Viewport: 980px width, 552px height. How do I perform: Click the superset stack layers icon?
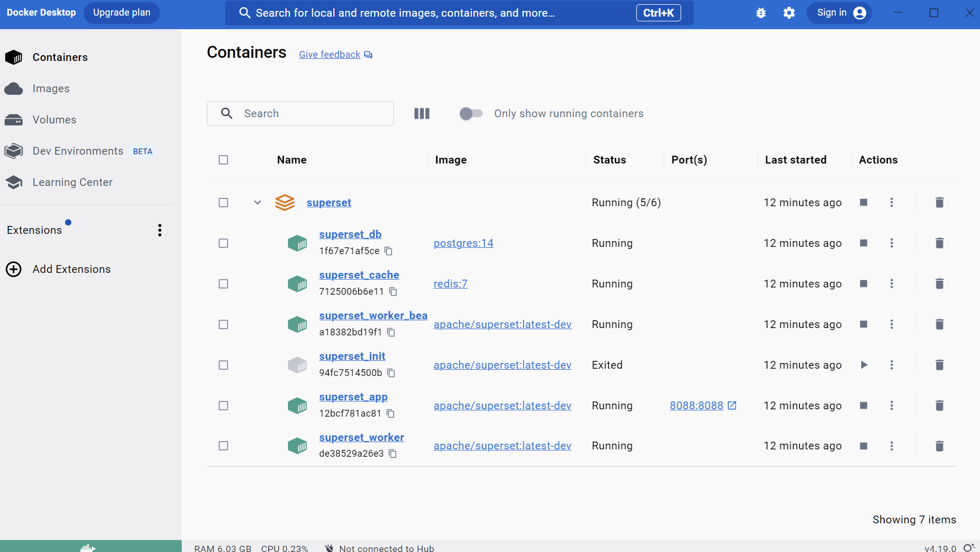(x=285, y=203)
